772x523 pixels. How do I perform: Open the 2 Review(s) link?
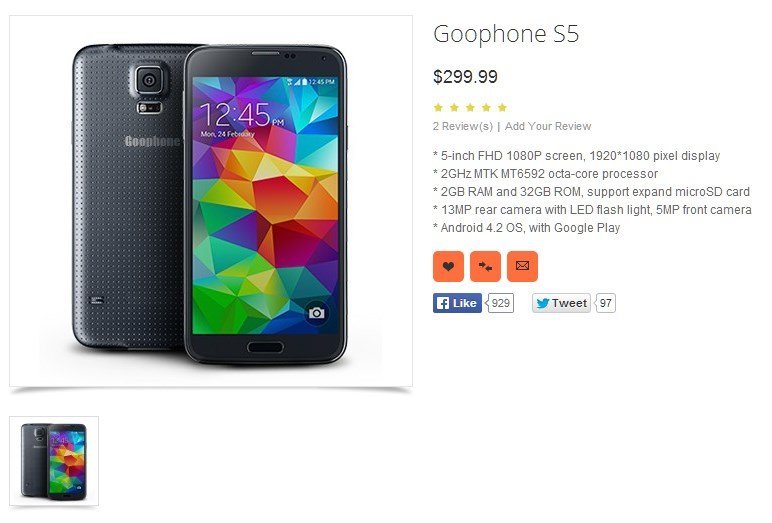tap(463, 126)
